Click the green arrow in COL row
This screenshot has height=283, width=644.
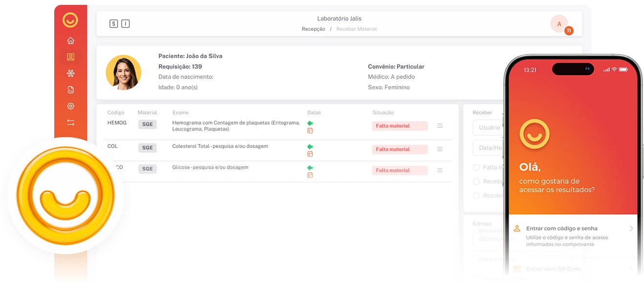point(310,146)
